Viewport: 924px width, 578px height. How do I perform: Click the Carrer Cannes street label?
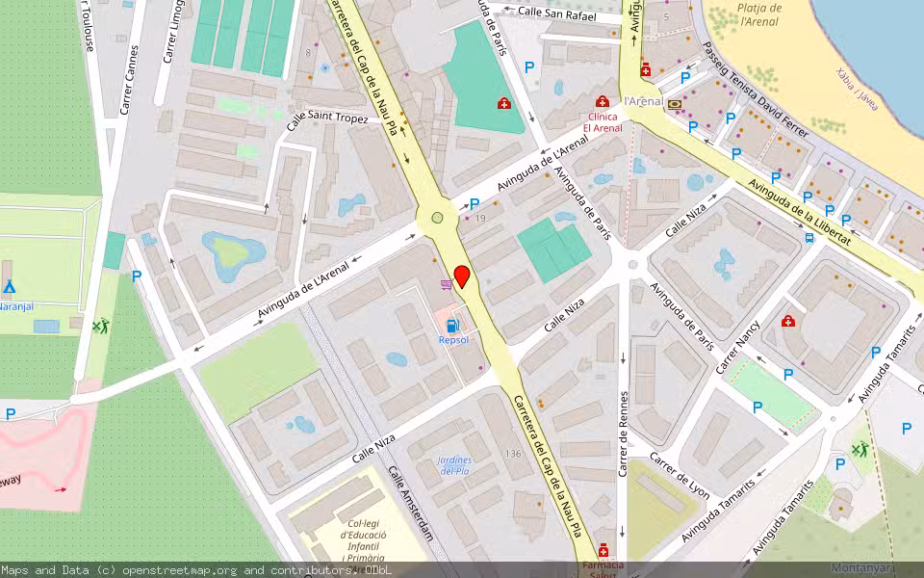click(x=129, y=80)
